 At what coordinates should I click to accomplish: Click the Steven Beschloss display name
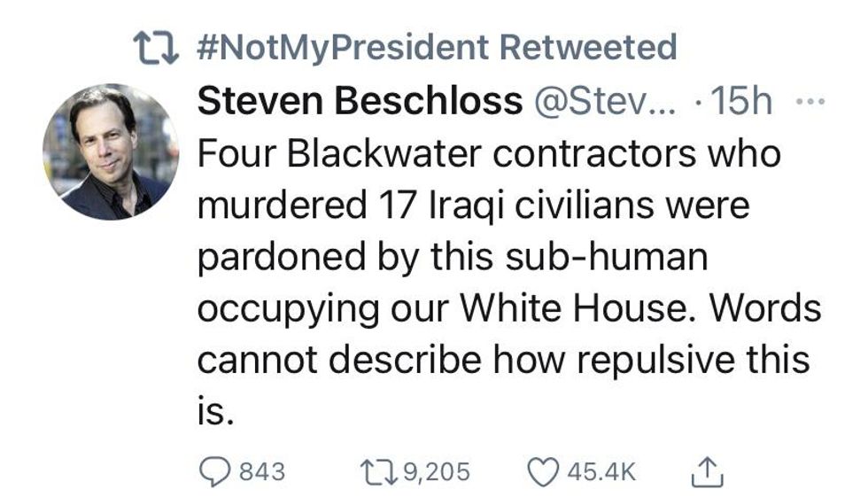360,102
